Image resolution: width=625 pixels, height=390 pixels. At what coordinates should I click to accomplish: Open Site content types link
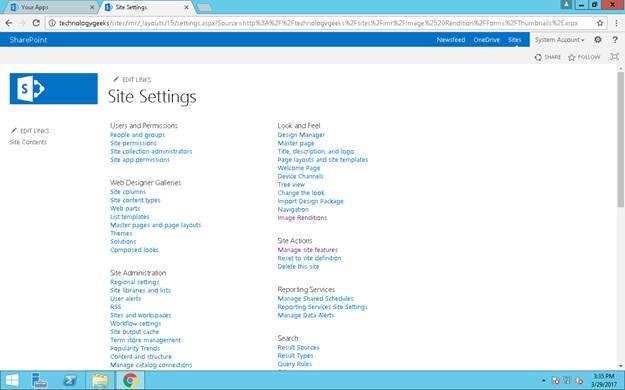[x=135, y=200]
